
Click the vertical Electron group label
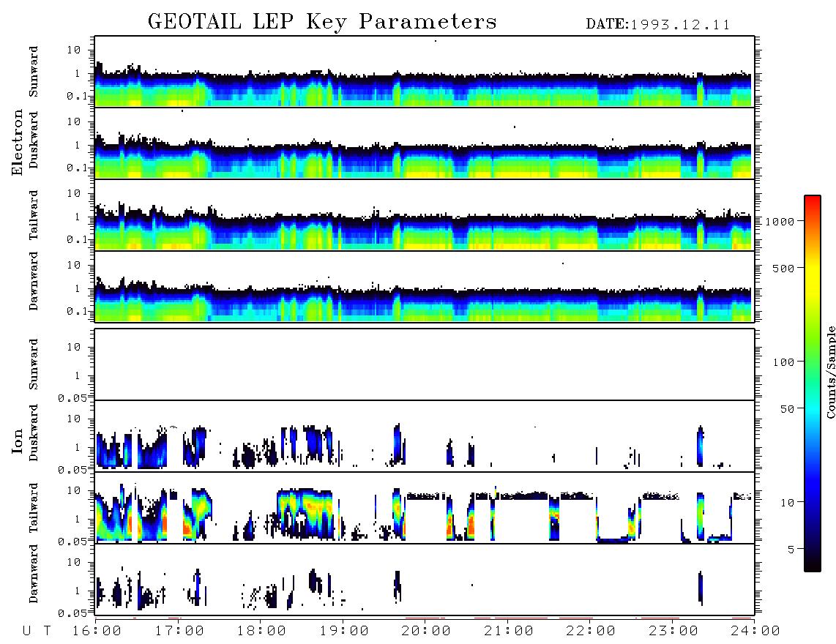click(18, 142)
